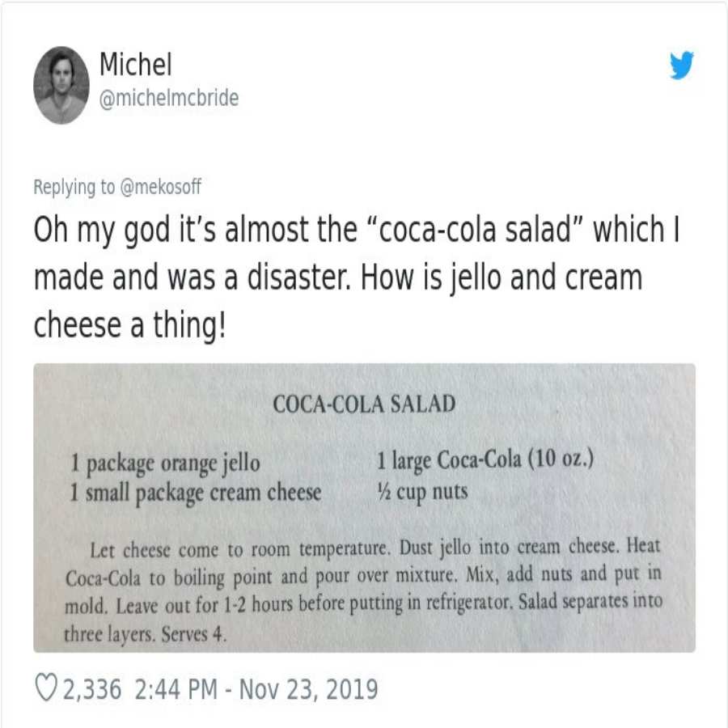
Task: Open the 2:44 PM timestamp link
Action: pyautogui.click(x=176, y=689)
